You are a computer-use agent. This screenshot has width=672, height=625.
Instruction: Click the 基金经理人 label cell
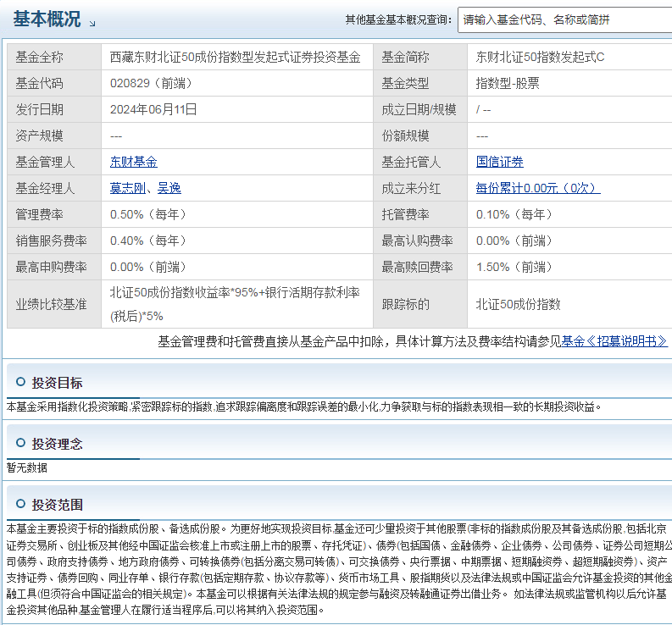[54, 188]
